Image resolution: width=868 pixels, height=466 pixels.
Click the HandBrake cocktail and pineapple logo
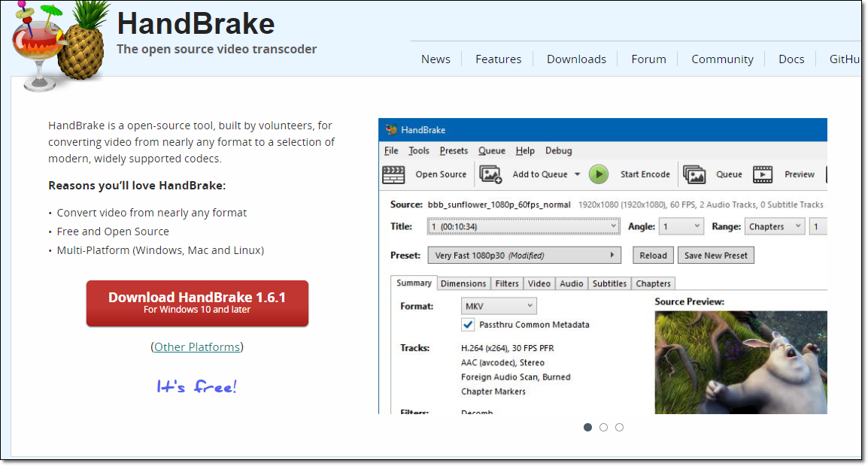[59, 47]
